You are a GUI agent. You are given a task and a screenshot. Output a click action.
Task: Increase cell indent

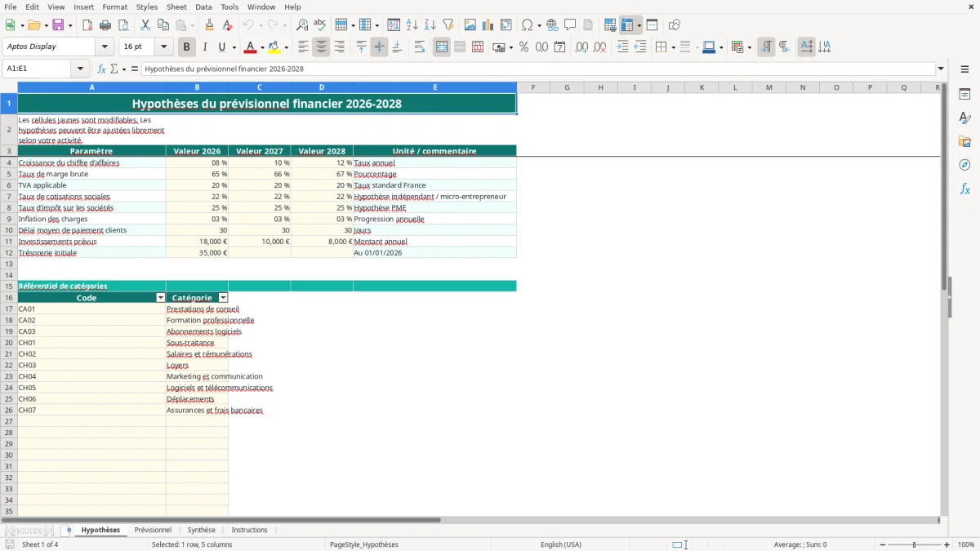click(622, 47)
